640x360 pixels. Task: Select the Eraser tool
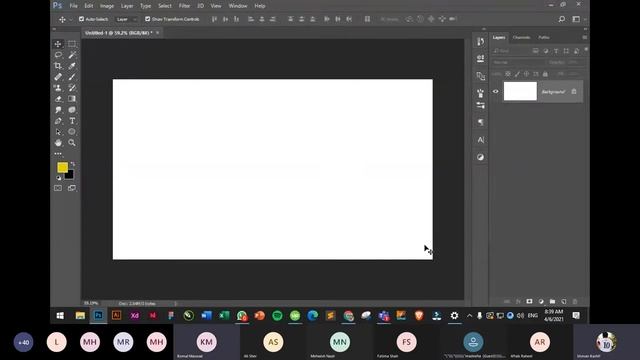tap(58, 99)
